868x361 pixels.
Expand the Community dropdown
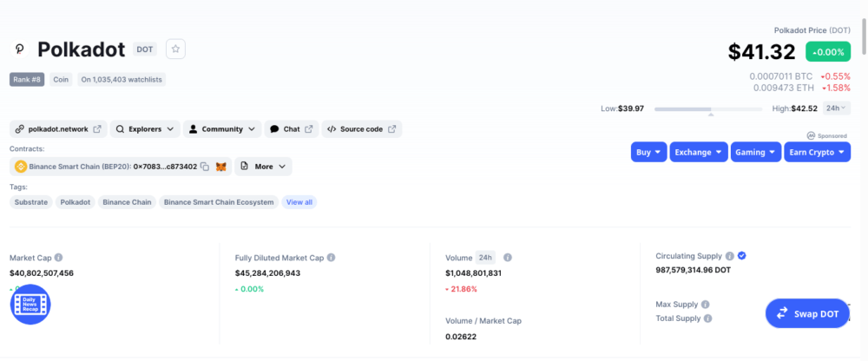pos(223,129)
